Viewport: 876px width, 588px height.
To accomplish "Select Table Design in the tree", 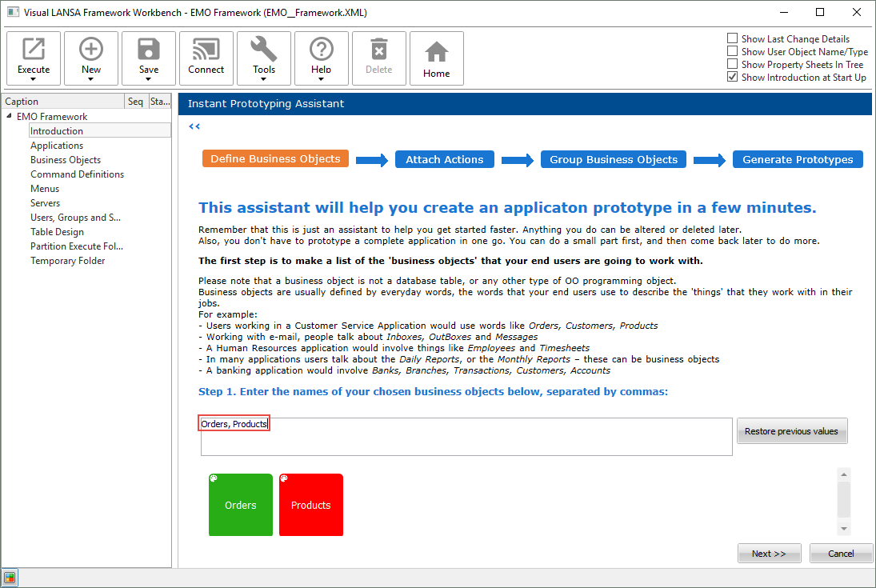I will click(57, 232).
